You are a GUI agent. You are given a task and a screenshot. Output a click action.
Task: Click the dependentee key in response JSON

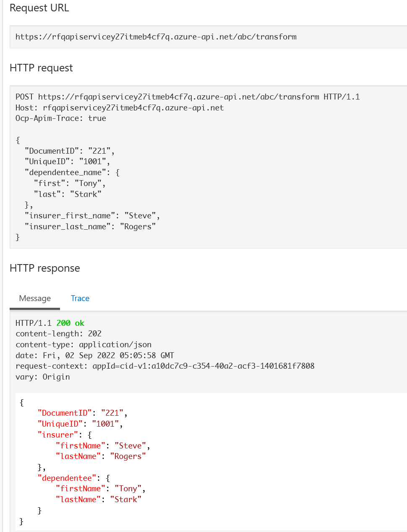click(x=67, y=478)
